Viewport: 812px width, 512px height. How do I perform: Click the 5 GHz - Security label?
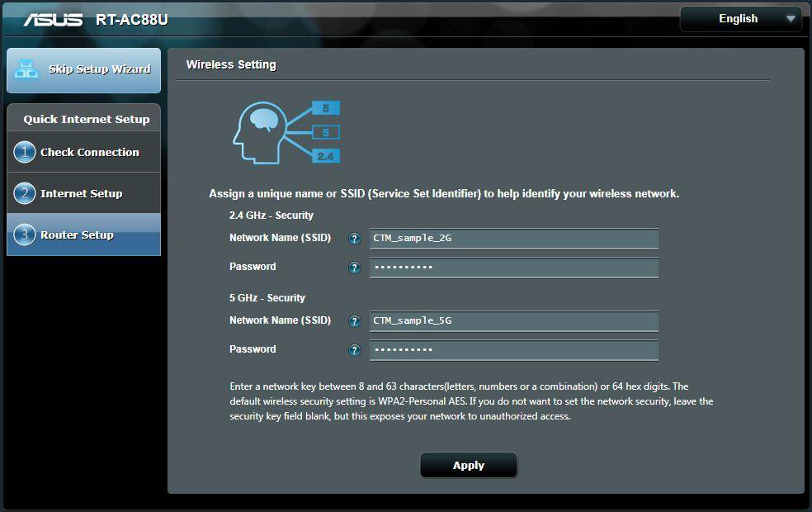[267, 298]
